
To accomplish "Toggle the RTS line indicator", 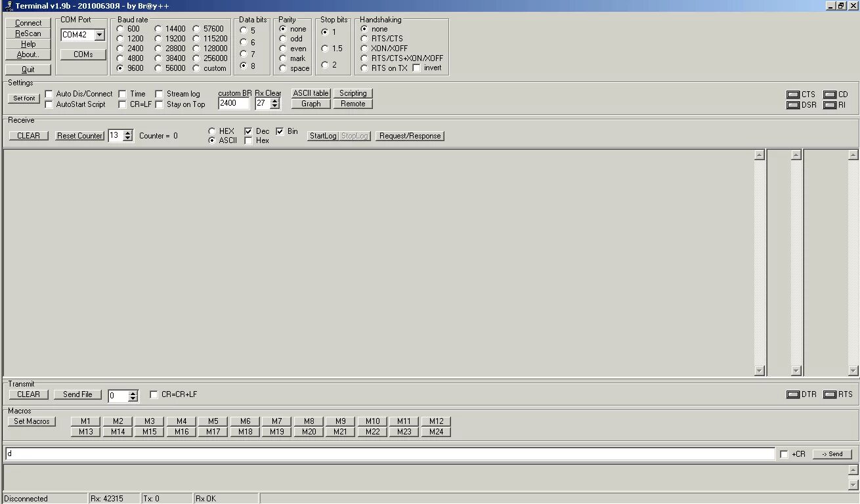I will pyautogui.click(x=830, y=394).
